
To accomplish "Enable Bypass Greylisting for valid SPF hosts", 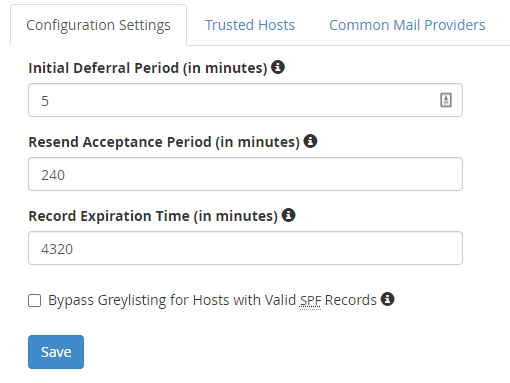I will pos(35,300).
